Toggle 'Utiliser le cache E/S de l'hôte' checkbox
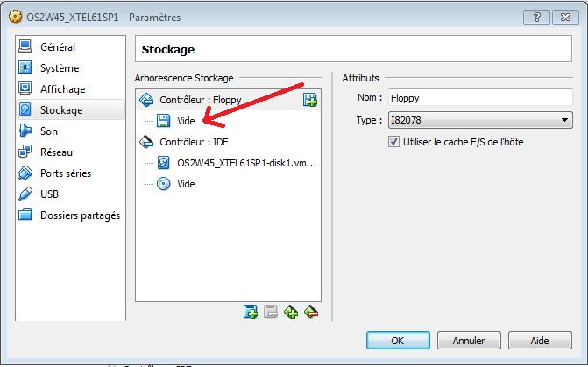The height and width of the screenshot is (367, 588). 393,142
